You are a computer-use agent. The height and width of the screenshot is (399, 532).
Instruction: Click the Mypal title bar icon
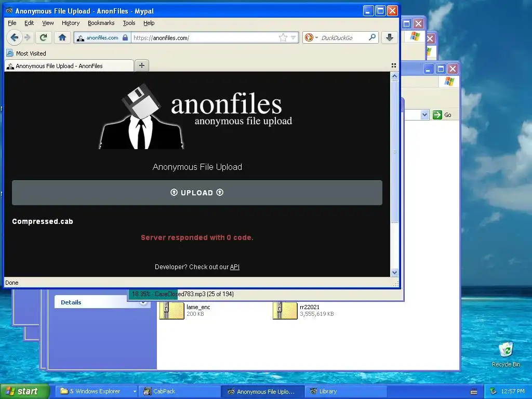(9, 11)
